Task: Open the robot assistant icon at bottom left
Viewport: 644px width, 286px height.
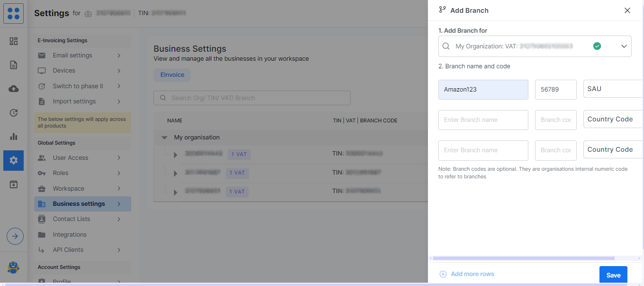Action: (14, 268)
